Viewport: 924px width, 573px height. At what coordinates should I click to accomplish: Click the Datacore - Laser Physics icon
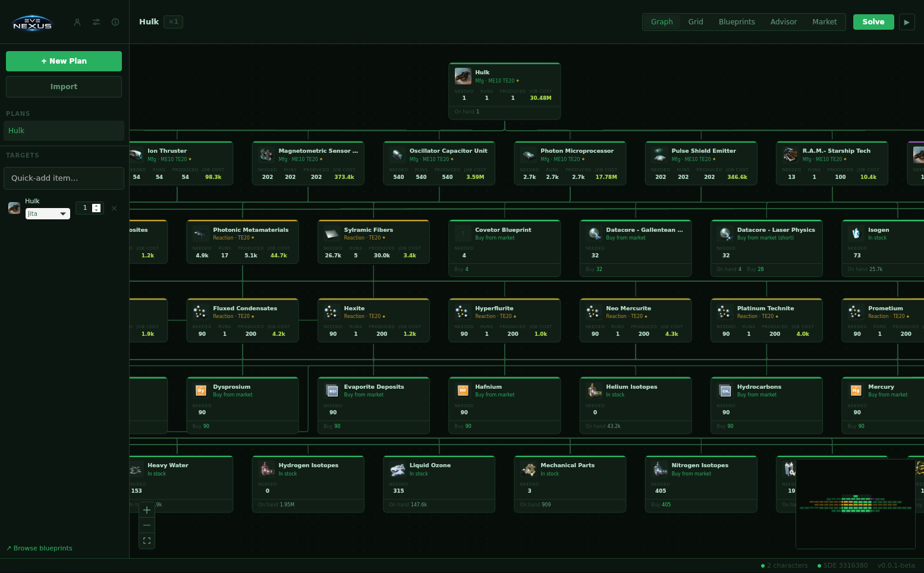coord(725,233)
